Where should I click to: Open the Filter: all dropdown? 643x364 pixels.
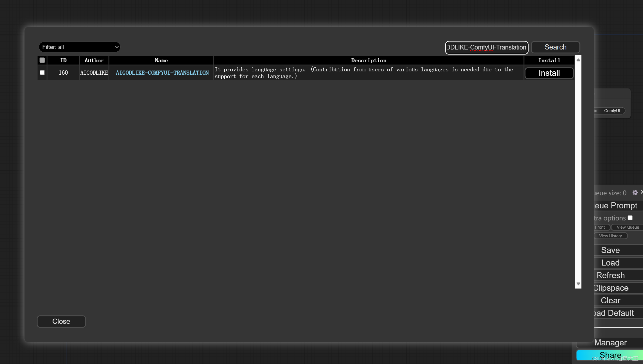click(x=79, y=47)
